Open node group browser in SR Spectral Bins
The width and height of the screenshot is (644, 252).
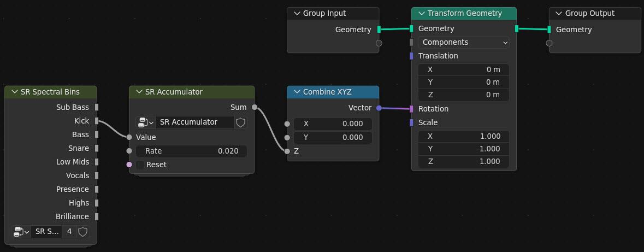(x=21, y=231)
